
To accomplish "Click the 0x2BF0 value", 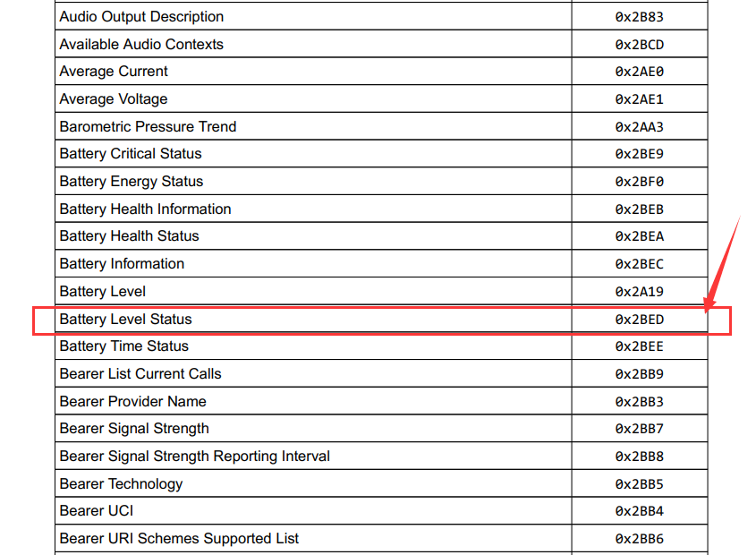I will tap(640, 182).
